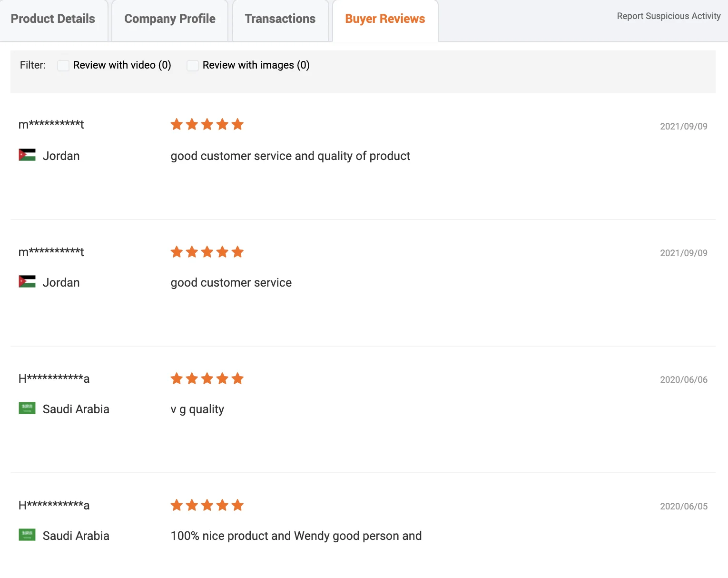The height and width of the screenshot is (578, 728).
Task: Click the 'Review with images (0)' label
Action: 256,65
